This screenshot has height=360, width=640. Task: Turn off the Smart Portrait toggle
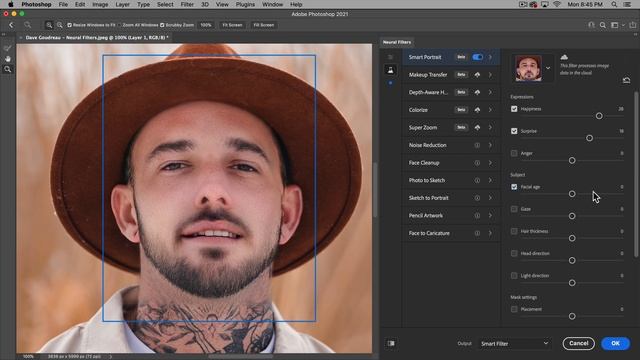pyautogui.click(x=478, y=57)
